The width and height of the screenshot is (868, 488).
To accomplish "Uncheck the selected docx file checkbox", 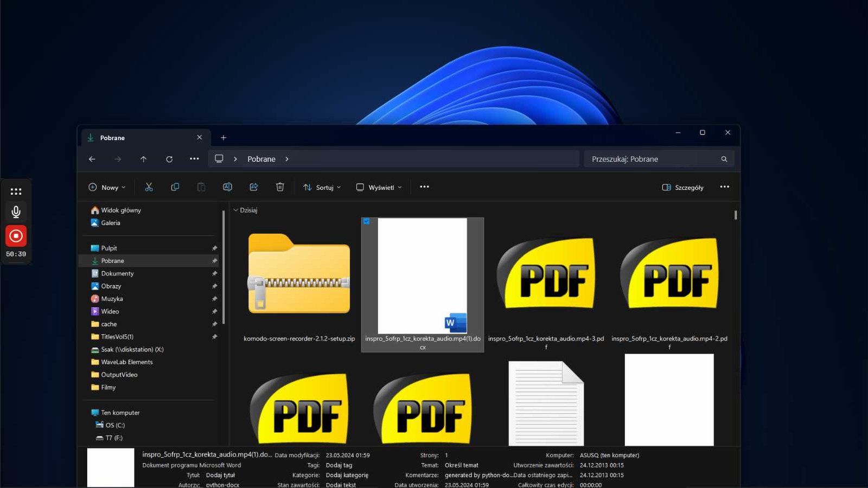I will click(367, 221).
